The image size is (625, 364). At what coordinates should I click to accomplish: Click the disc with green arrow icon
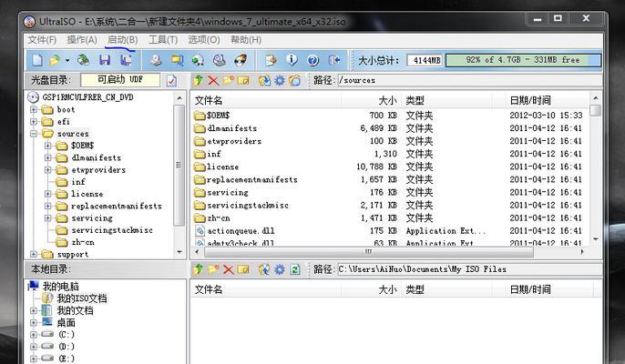[x=198, y=60]
